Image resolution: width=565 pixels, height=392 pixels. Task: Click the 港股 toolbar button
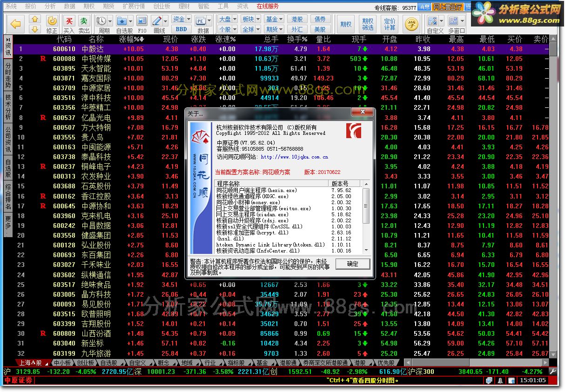(x=297, y=19)
